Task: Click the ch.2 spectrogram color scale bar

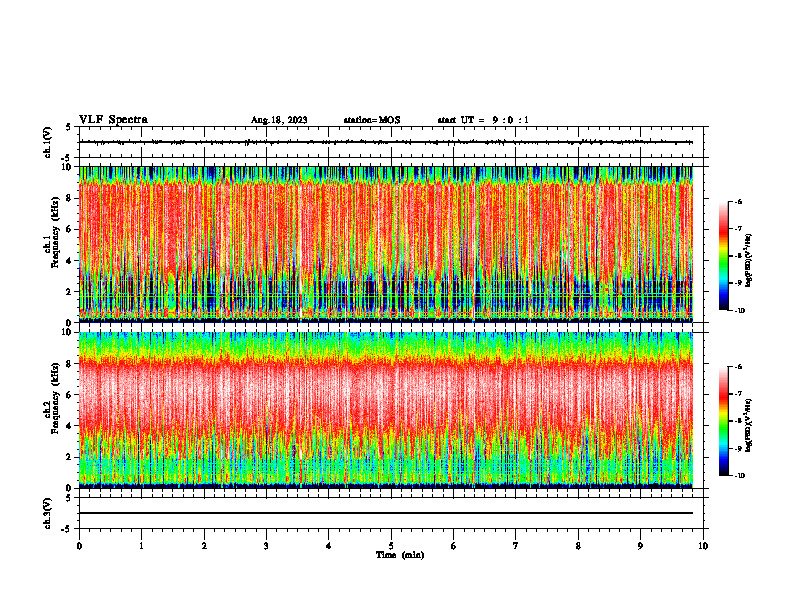Action: click(x=723, y=421)
